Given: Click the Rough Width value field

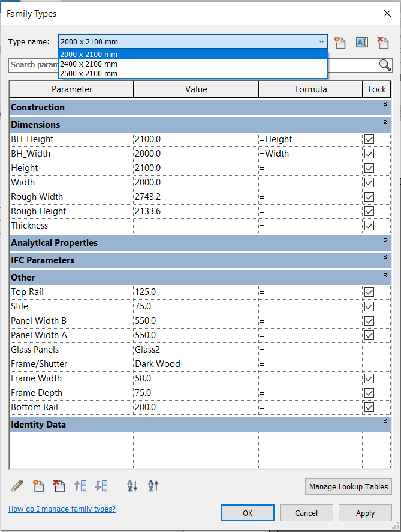Looking at the screenshot, I should click(x=195, y=197).
